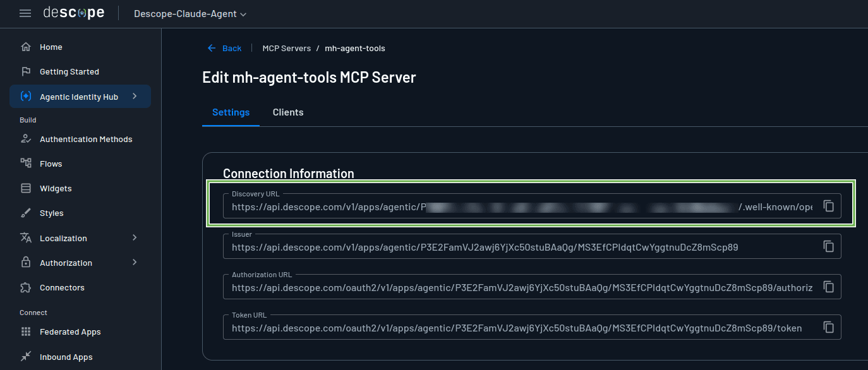Click the Back link
The width and height of the screenshot is (868, 370).
point(232,48)
